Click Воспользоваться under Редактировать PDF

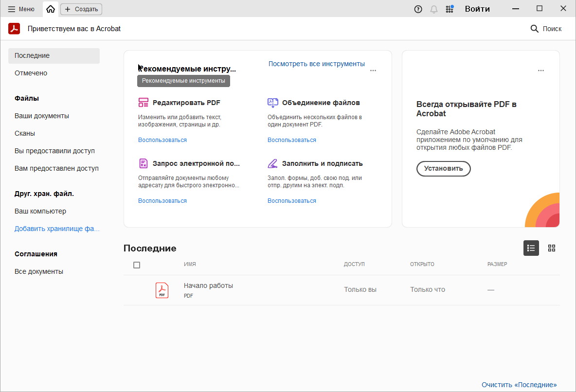coord(162,140)
